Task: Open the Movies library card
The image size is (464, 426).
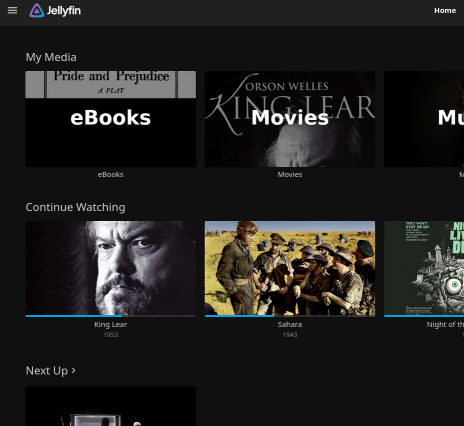Action: pyautogui.click(x=290, y=119)
